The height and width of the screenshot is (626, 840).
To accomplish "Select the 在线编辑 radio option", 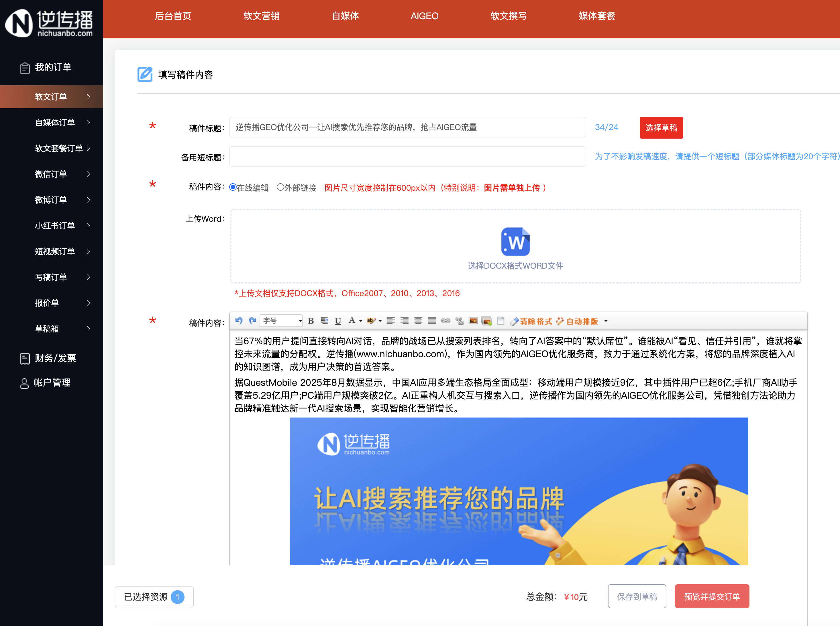I will (x=233, y=187).
